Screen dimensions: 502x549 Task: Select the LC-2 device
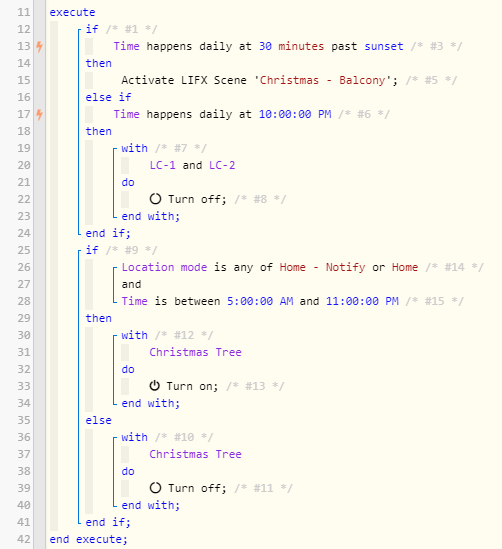pyautogui.click(x=222, y=165)
